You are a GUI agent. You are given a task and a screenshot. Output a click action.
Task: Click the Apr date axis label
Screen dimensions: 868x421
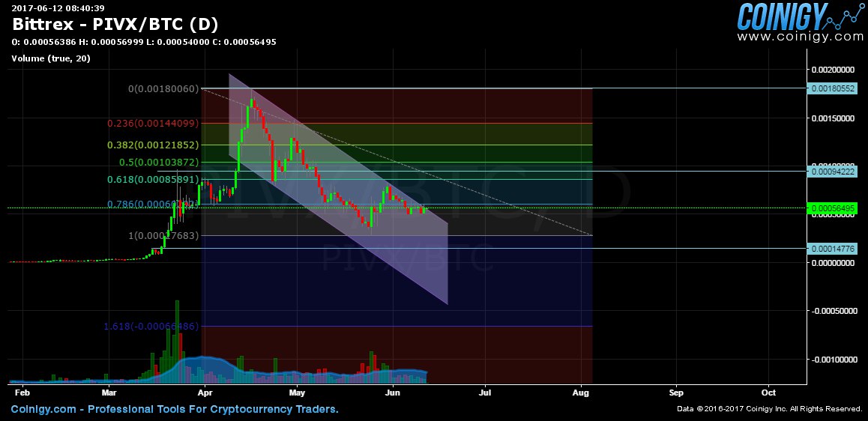pos(205,393)
